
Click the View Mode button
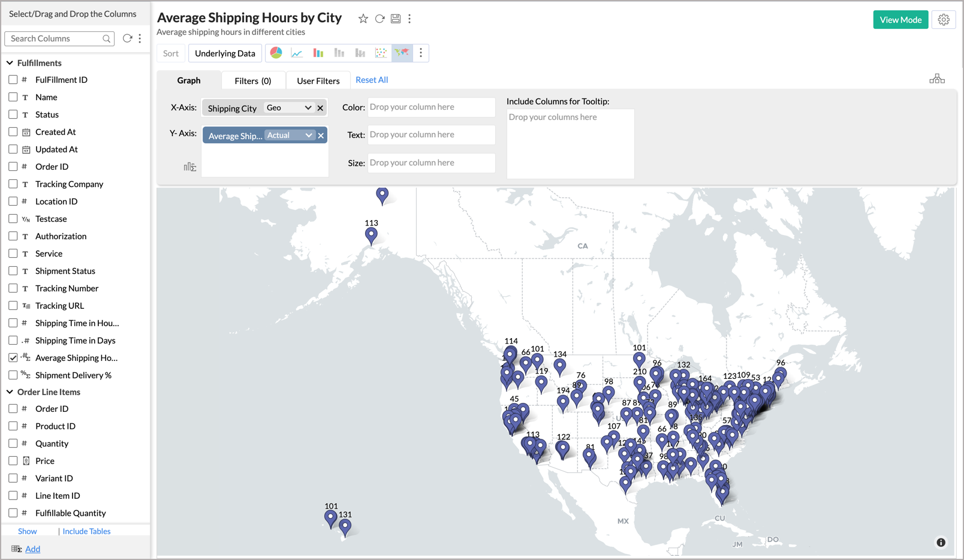(x=900, y=20)
